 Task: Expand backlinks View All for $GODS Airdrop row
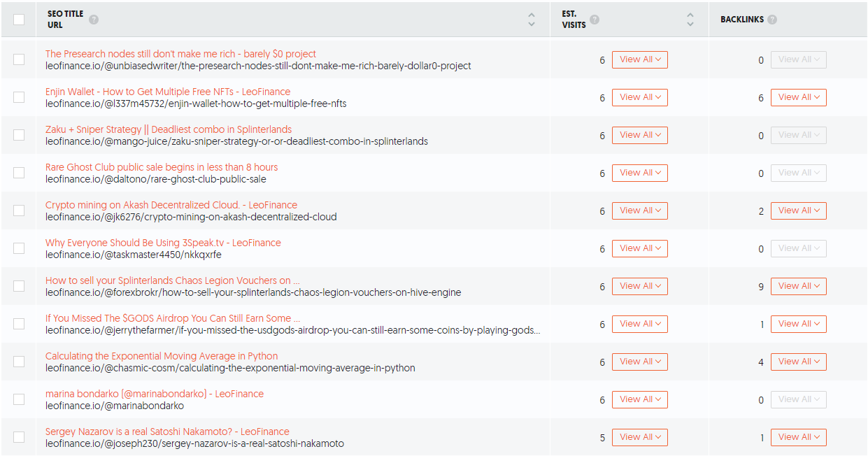[799, 324]
